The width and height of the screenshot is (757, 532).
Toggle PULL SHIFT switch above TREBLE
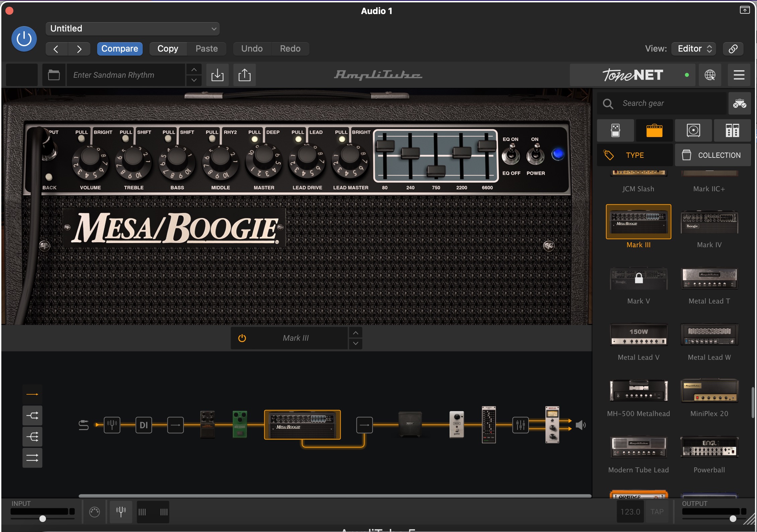click(x=125, y=138)
